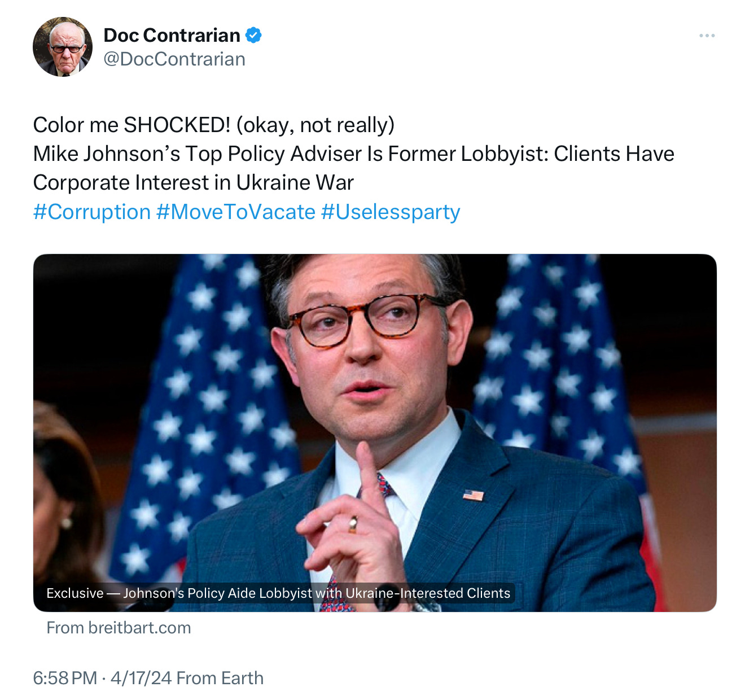Open the @DocContrarian handle link
Image resolution: width=745 pixels, height=700 pixels.
[x=174, y=59]
